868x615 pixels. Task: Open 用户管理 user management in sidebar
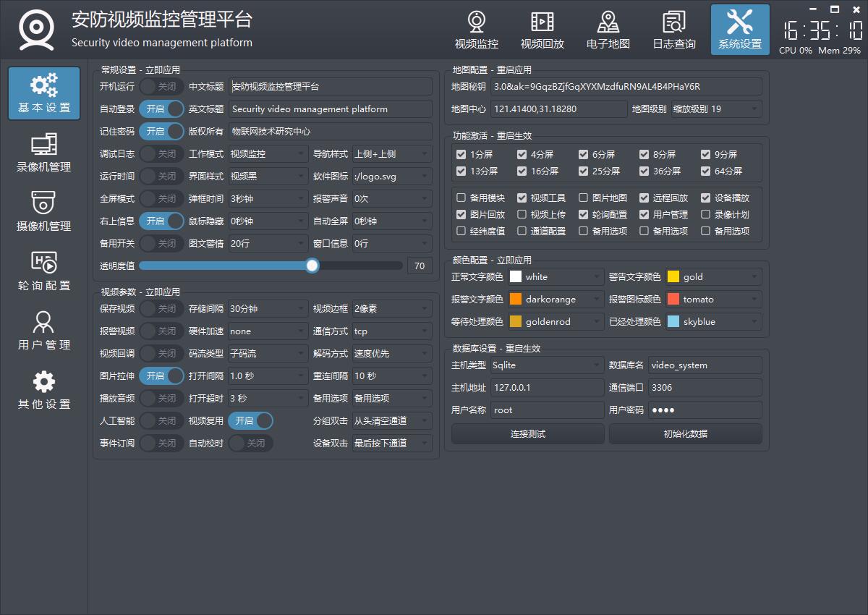[44, 331]
